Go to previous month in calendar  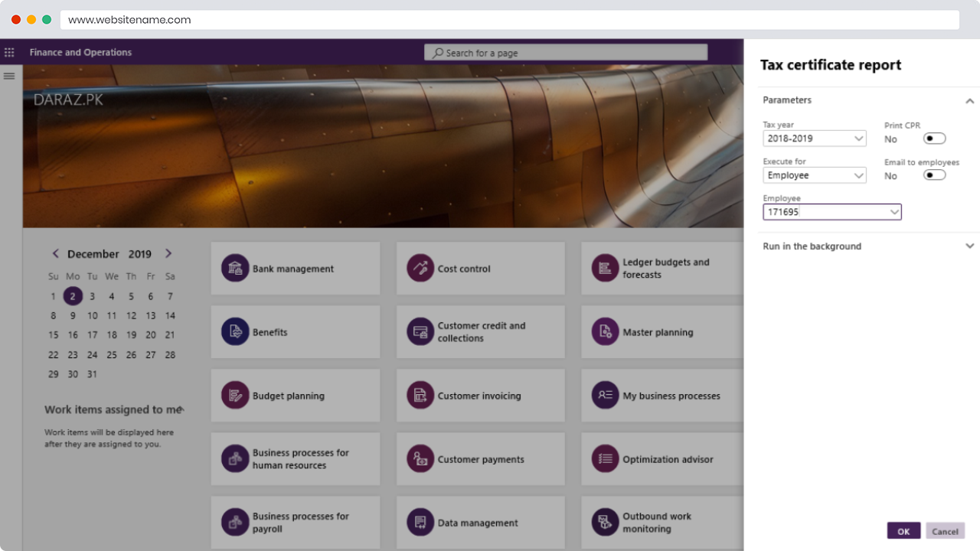55,254
